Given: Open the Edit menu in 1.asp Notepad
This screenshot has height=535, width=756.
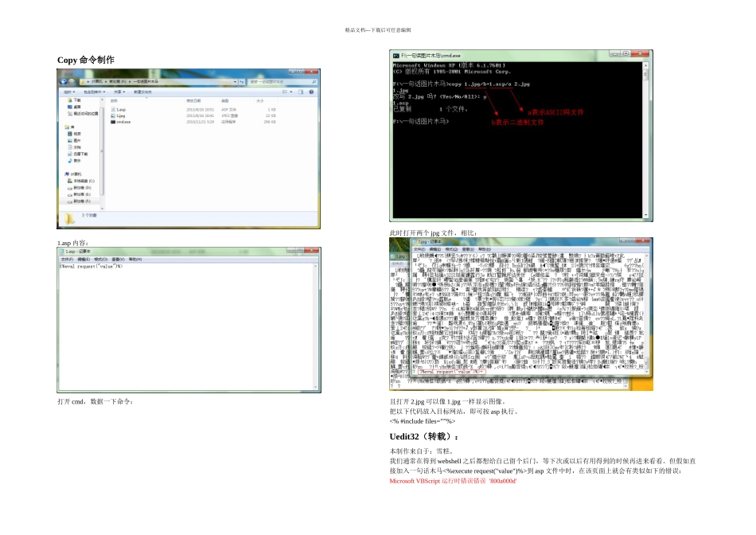Looking at the screenshot, I should [x=84, y=260].
